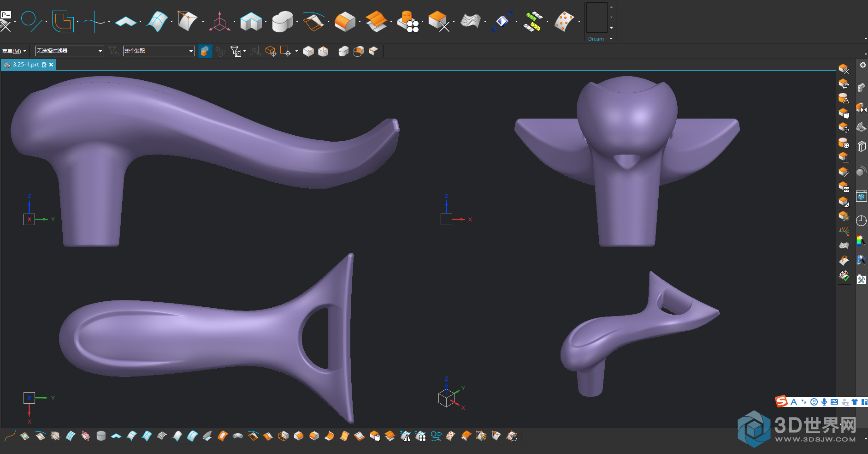Open settings gear on the resource bar
The image size is (868, 454).
[x=862, y=65]
